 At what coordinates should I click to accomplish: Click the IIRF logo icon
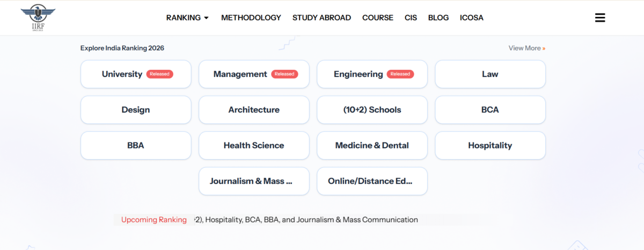click(x=38, y=18)
